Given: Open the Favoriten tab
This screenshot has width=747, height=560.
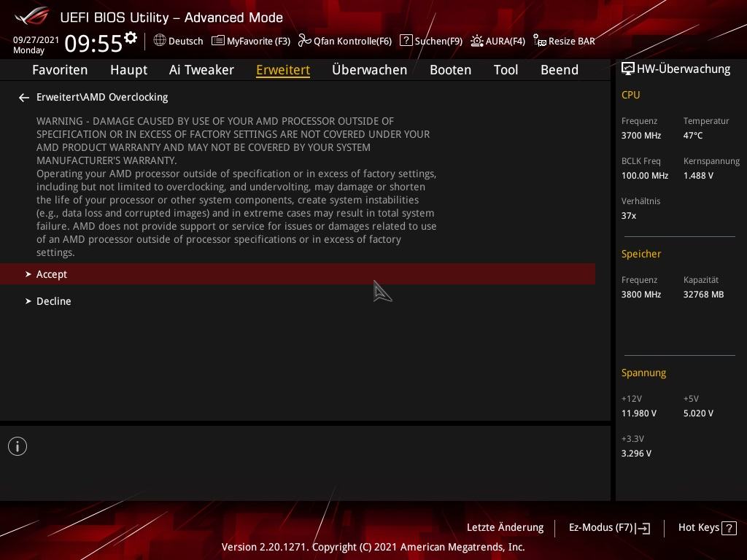Looking at the screenshot, I should pyautogui.click(x=60, y=70).
